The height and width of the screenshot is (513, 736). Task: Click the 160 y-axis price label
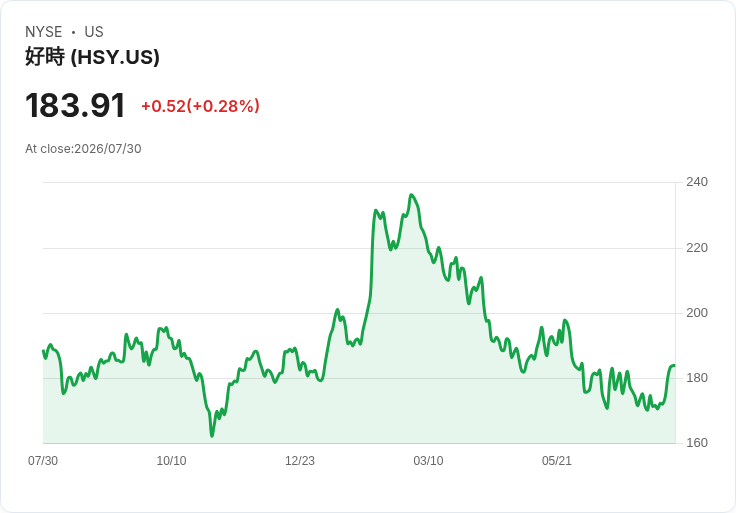pos(697,443)
